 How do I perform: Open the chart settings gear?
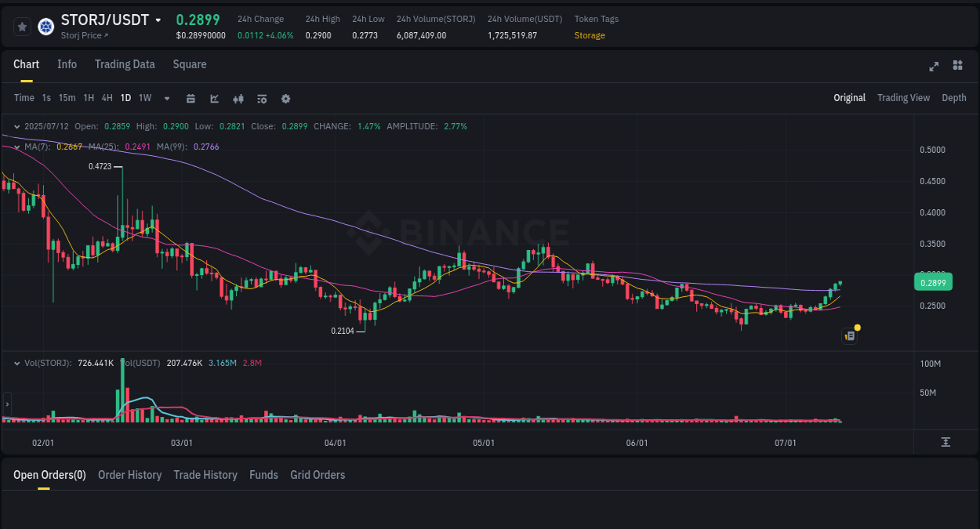[x=285, y=99]
